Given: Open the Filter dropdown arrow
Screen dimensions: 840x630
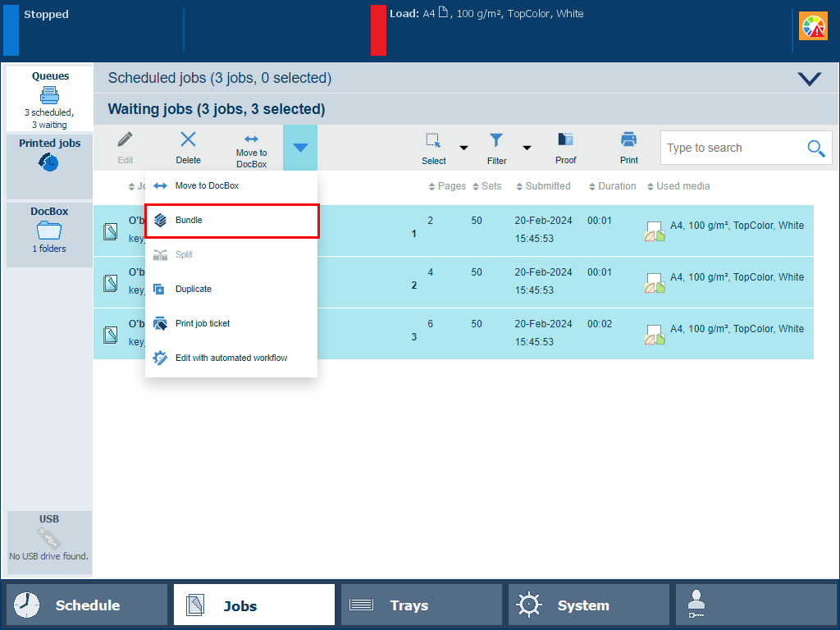Looking at the screenshot, I should [527, 148].
